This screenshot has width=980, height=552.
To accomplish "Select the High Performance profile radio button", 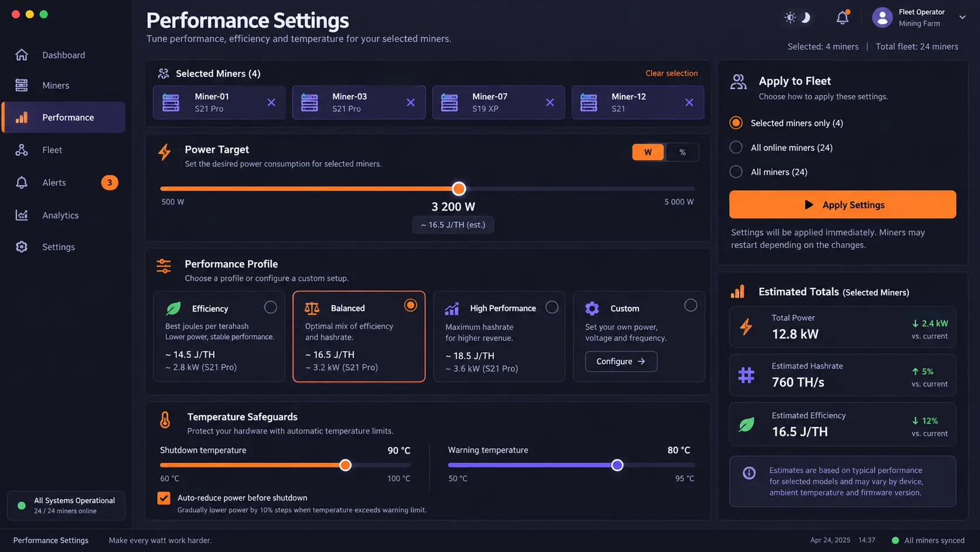I will tap(552, 307).
